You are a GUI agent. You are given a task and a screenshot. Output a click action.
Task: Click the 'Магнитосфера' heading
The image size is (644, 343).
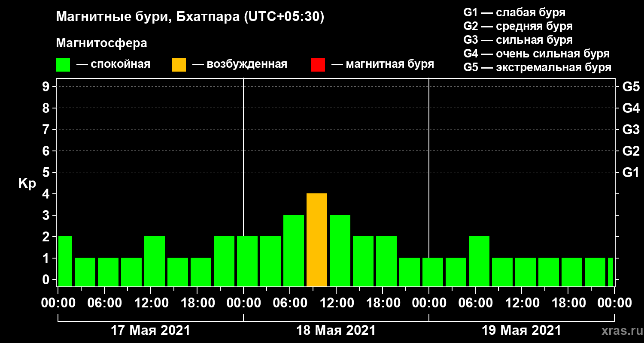pos(101,43)
